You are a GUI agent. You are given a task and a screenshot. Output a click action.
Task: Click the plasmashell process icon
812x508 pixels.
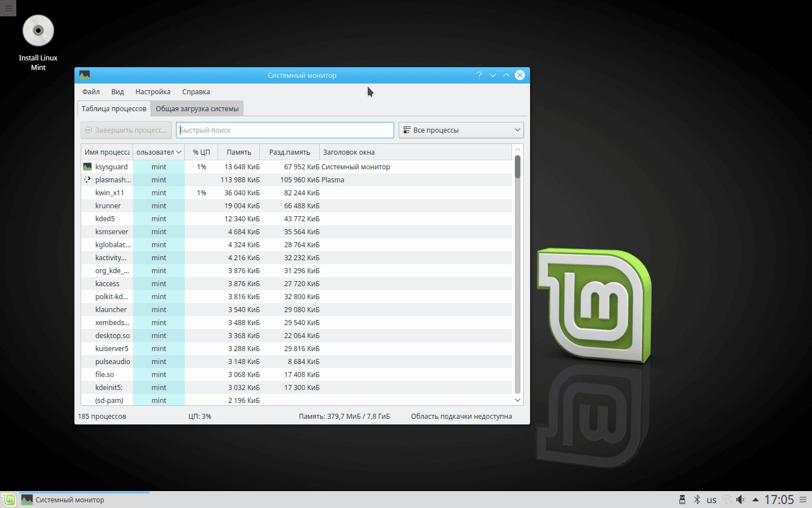[87, 179]
